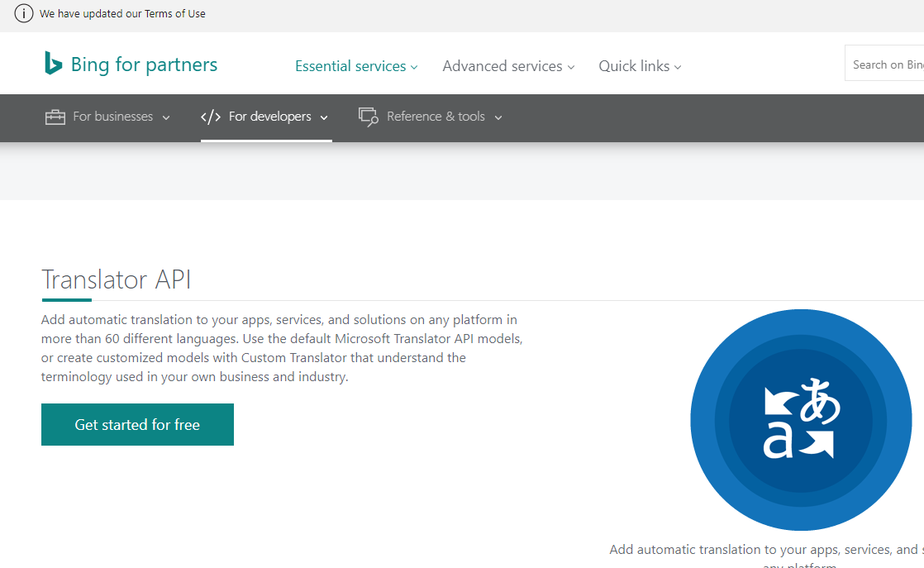Click the Translator API heading
Viewport: 924px width, 568px height.
(x=116, y=279)
